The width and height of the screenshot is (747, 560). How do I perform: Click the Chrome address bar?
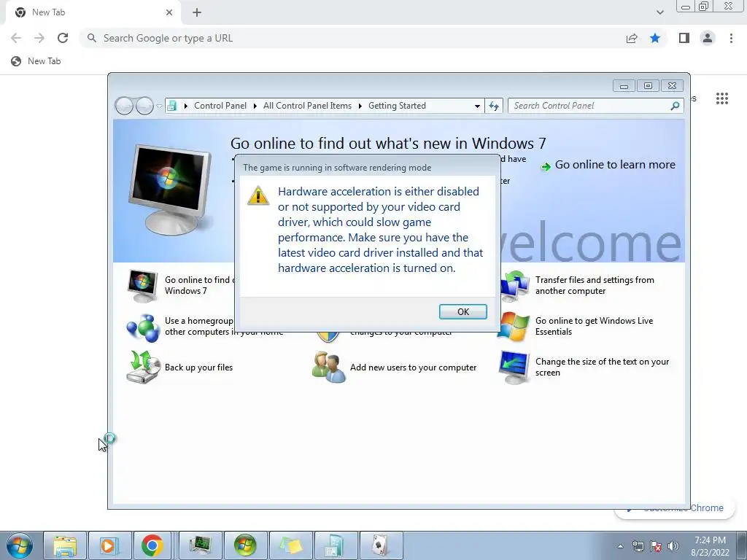click(352, 38)
